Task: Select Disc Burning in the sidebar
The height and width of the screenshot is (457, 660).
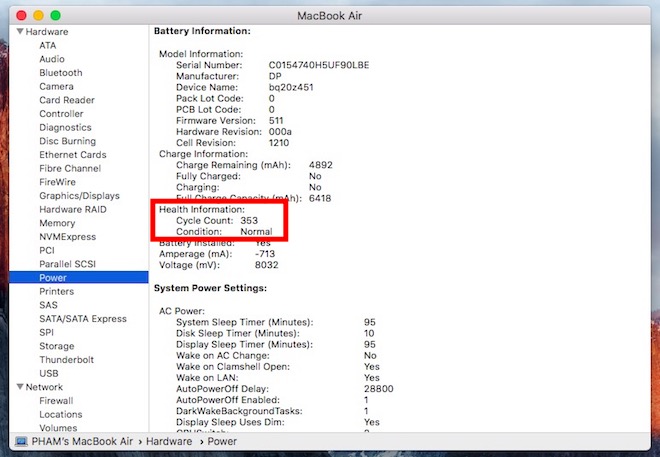Action: (67, 141)
